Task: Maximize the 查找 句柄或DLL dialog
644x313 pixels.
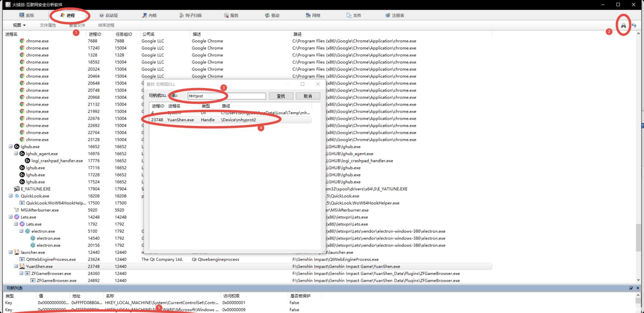Action: coord(302,84)
